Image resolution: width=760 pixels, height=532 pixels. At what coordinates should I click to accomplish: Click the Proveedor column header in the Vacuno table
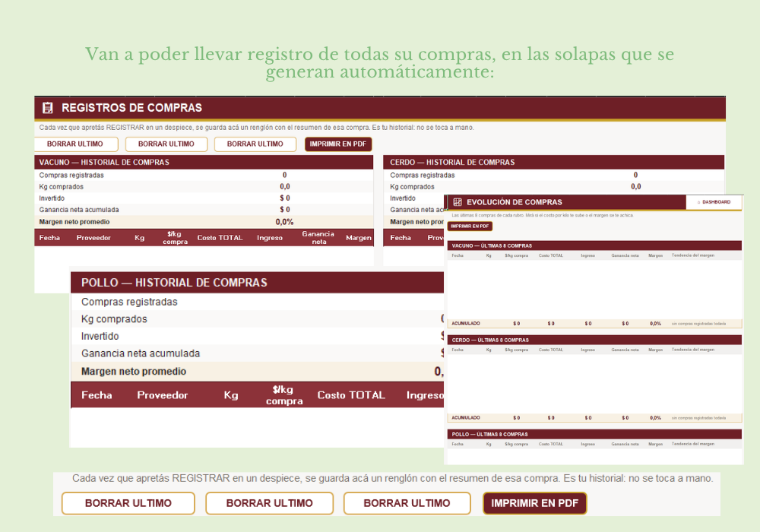click(93, 238)
